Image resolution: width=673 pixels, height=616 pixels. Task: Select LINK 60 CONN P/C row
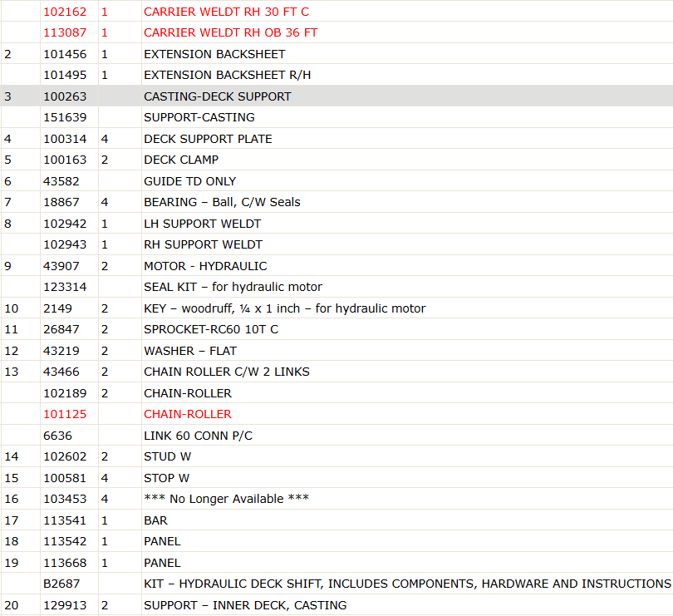click(x=336, y=435)
